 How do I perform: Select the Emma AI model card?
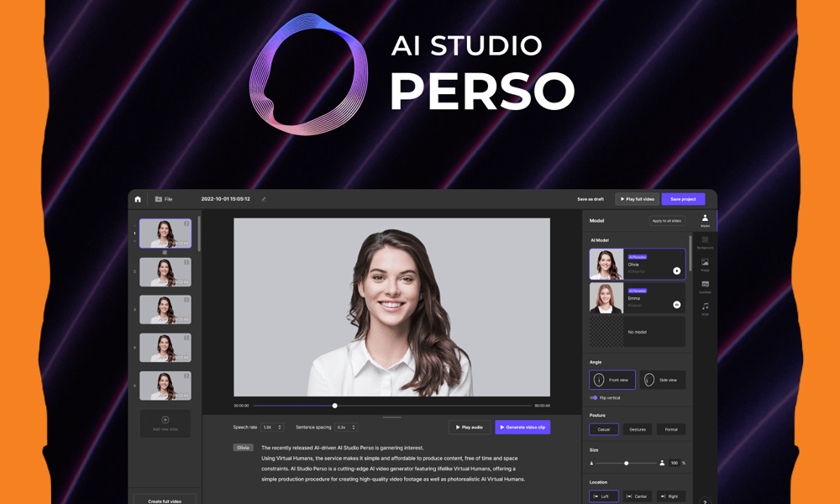[x=638, y=298]
